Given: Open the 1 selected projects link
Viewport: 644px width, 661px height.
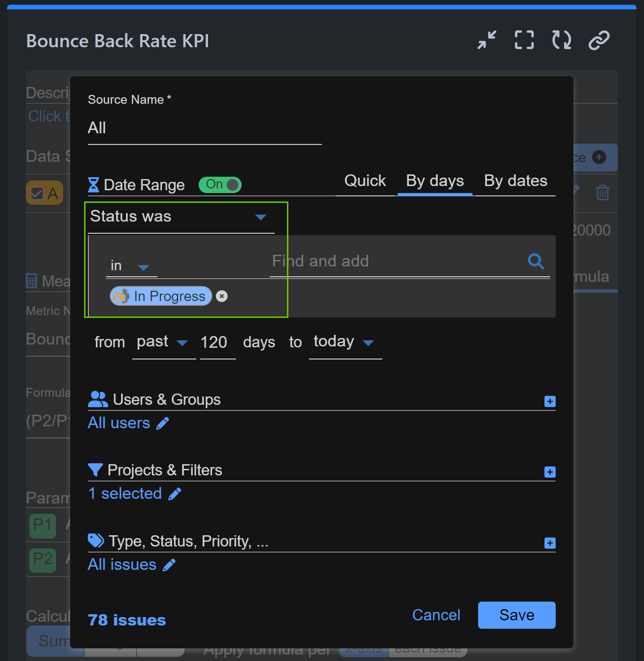Looking at the screenshot, I should tap(124, 494).
